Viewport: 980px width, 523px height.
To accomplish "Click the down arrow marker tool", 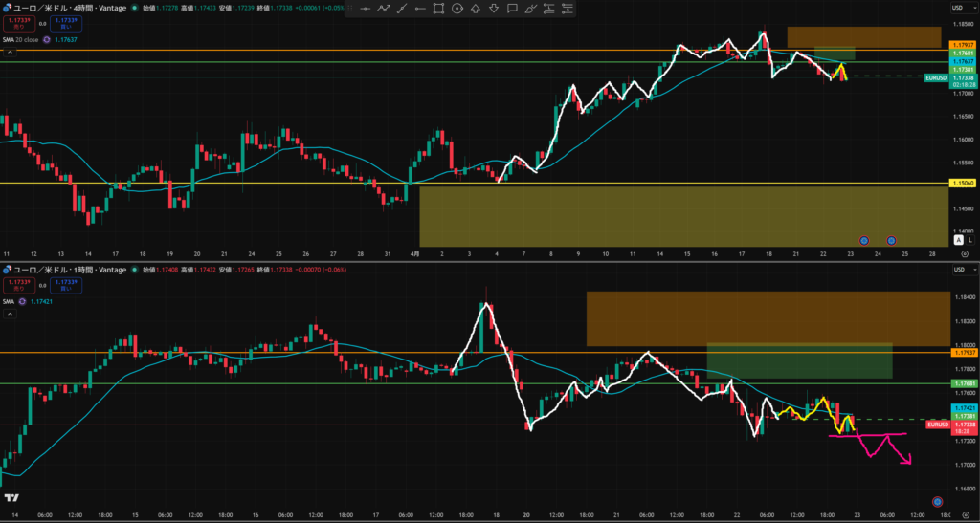I will (494, 8).
